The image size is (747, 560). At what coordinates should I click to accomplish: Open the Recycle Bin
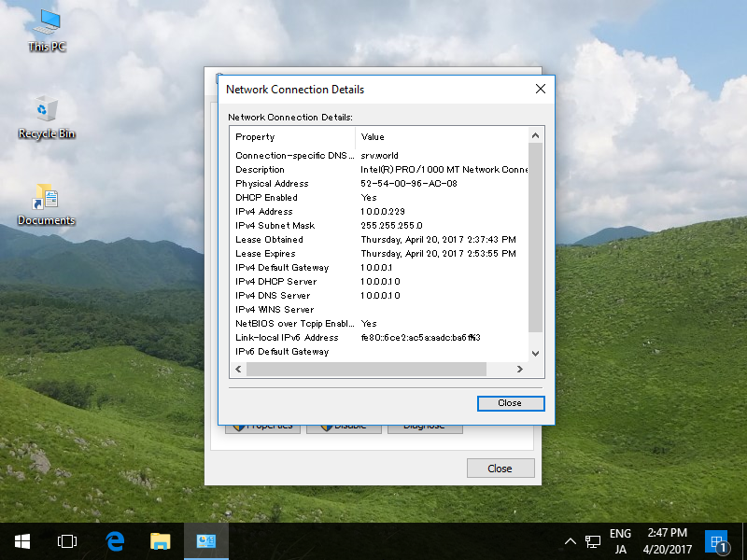click(45, 112)
